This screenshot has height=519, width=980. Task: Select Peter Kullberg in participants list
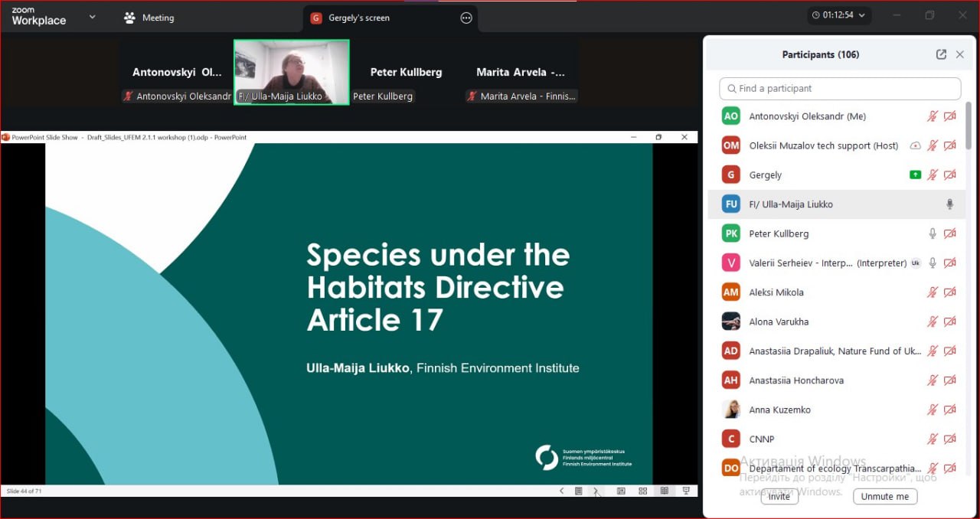pyautogui.click(x=836, y=233)
